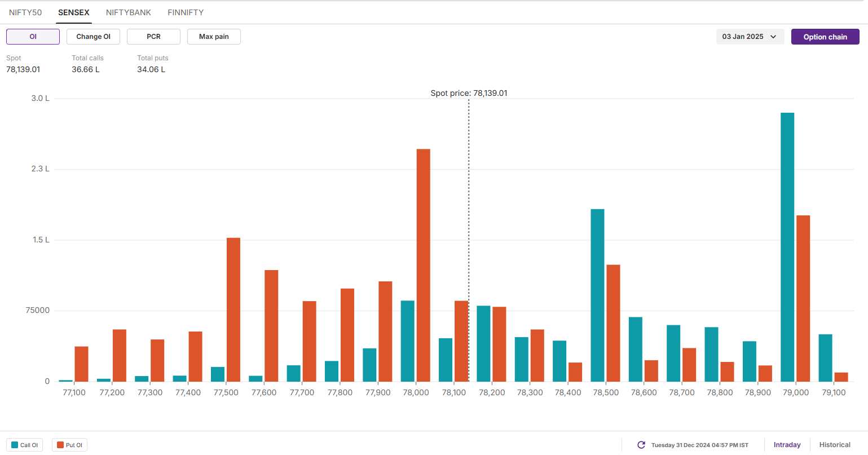868x455 pixels.
Task: Click the 78,700 call OI bar
Action: (673, 354)
